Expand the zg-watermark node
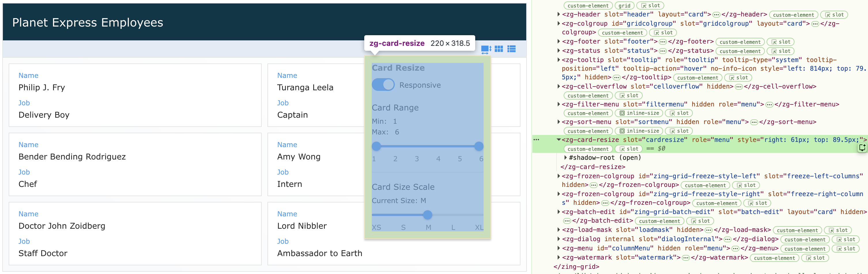Image resolution: width=868 pixels, height=274 pixels. point(558,258)
